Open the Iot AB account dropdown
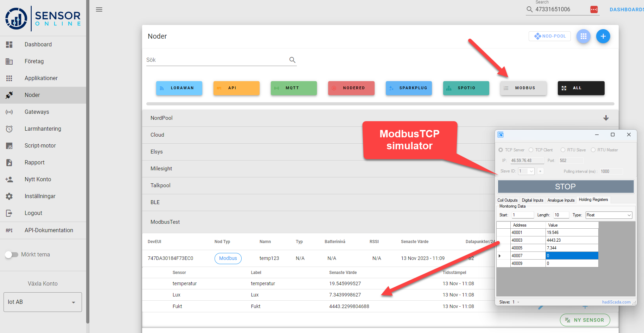644x333 pixels. tap(43, 302)
